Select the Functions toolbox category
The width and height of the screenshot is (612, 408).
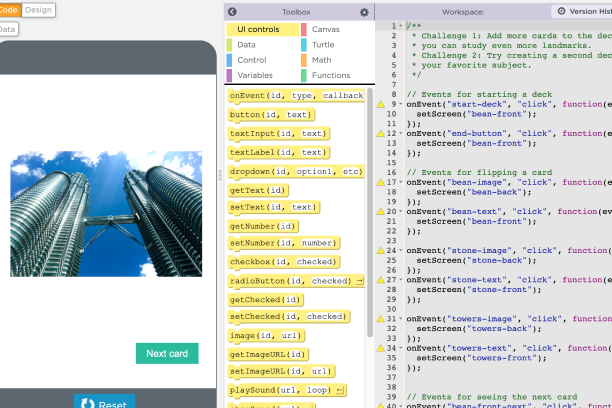pyautogui.click(x=330, y=75)
